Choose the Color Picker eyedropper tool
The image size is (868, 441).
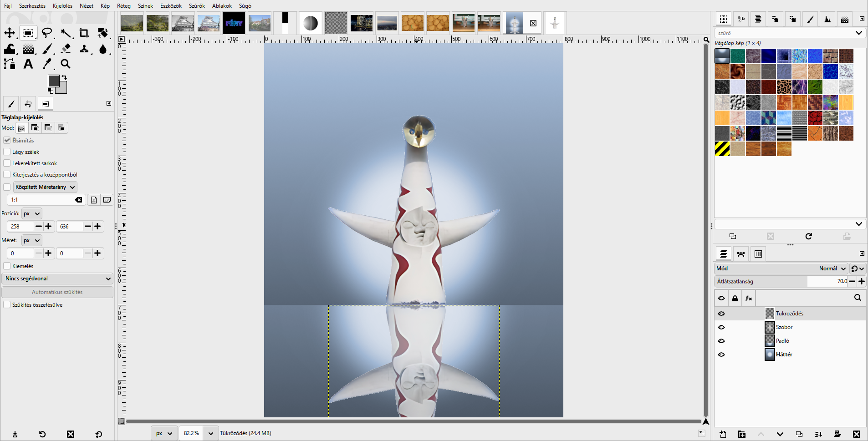click(47, 64)
